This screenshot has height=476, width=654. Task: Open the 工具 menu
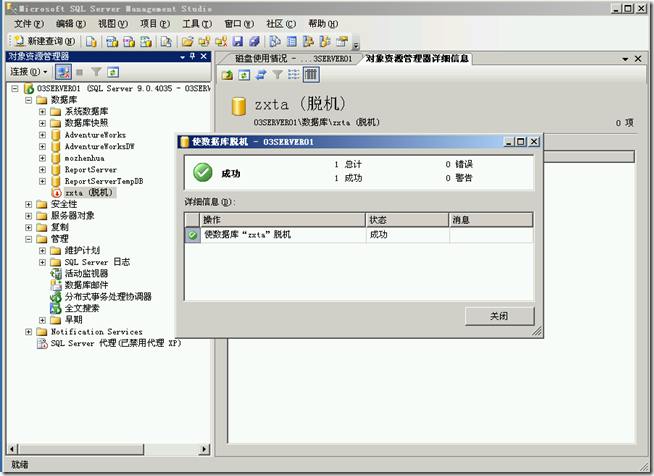click(x=197, y=24)
